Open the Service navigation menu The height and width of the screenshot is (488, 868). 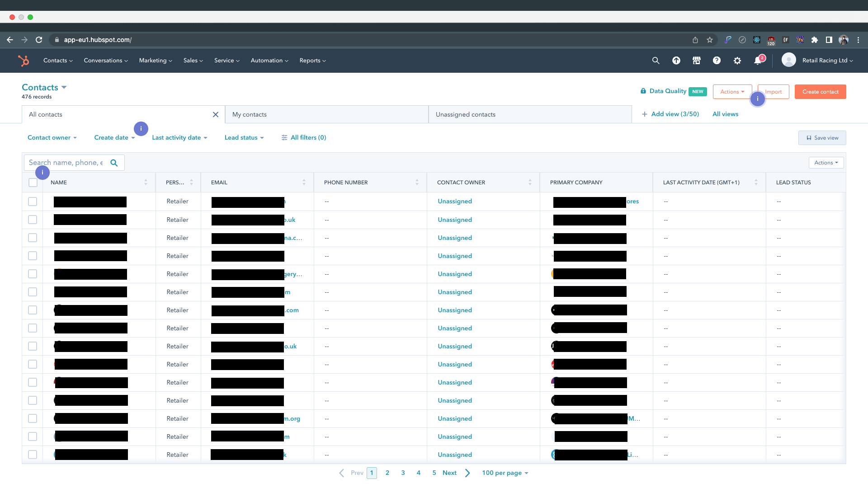tap(227, 61)
